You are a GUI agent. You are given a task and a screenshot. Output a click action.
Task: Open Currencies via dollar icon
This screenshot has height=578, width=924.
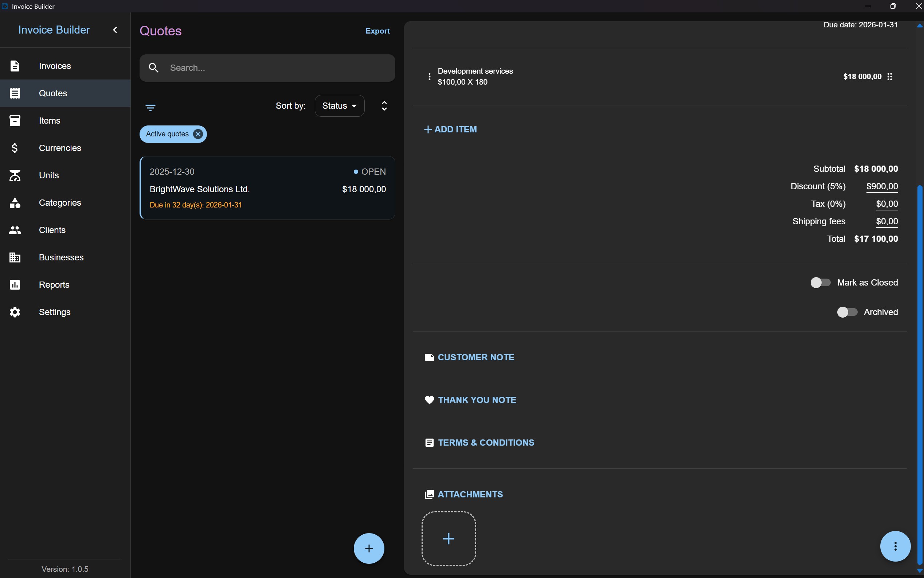point(15,148)
